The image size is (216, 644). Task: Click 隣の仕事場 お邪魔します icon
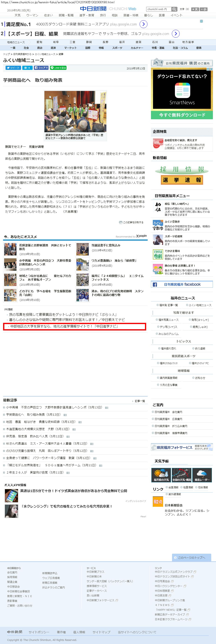(158, 269)
